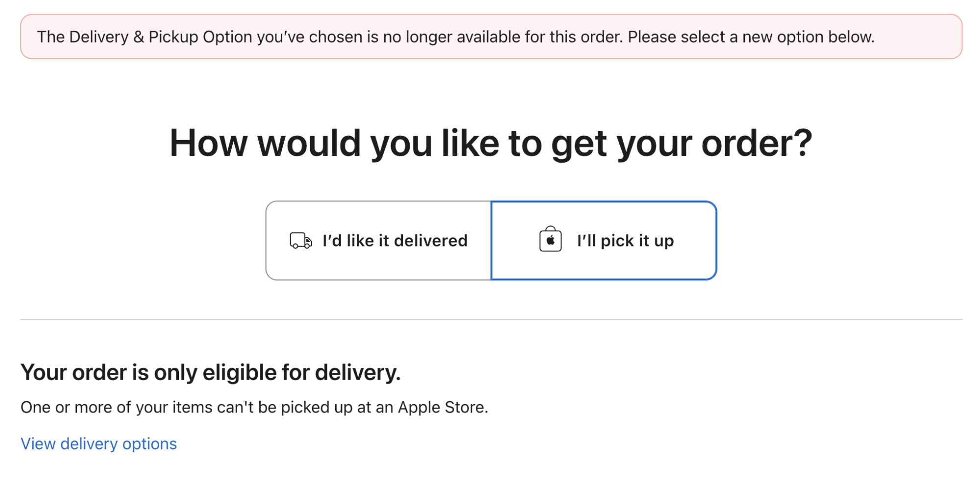Click "Please select a new option below" in the alert
The image size is (980, 482).
(x=751, y=37)
